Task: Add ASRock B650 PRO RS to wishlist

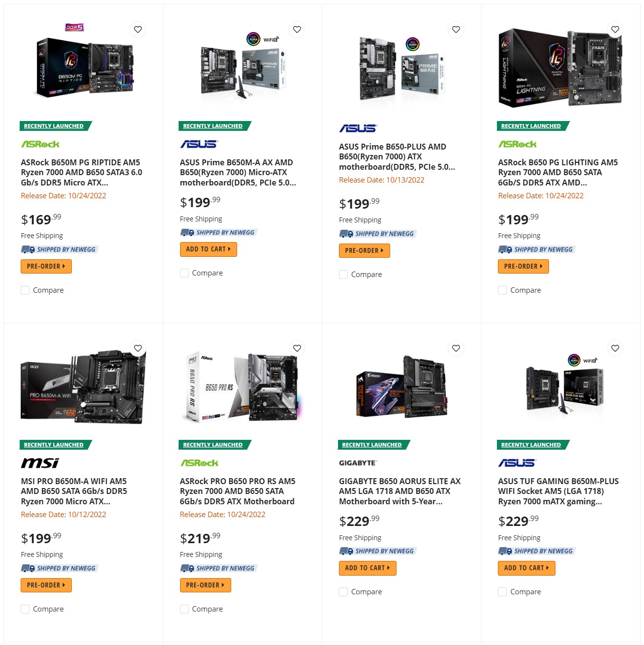Action: pyautogui.click(x=297, y=348)
